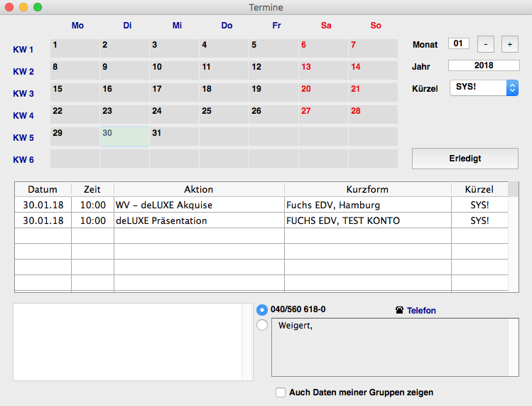
Task: Open the Kürzel dropdown showing SYS!
Action: (484, 87)
